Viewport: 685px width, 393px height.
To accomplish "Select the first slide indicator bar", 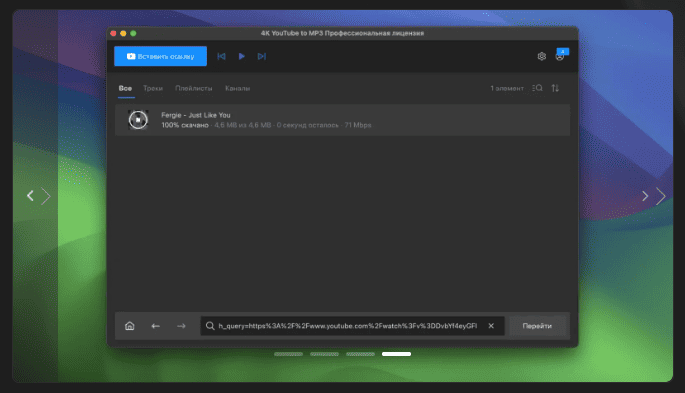I will tap(288, 354).
